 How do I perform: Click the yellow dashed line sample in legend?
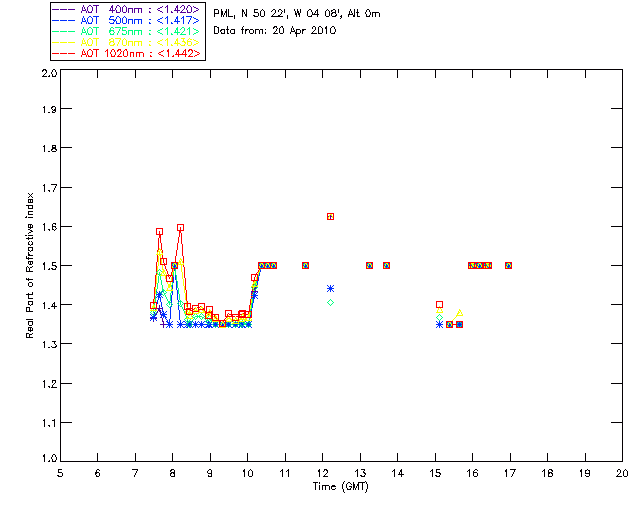[64, 42]
